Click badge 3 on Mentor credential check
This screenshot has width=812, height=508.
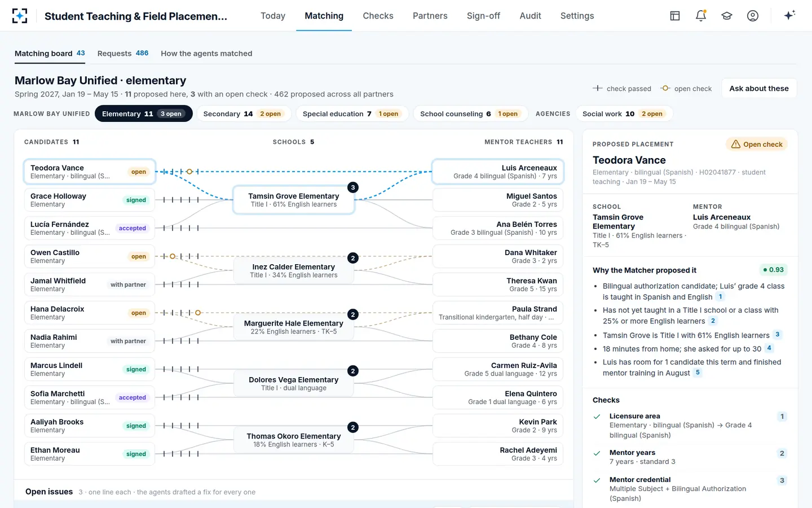tap(782, 481)
